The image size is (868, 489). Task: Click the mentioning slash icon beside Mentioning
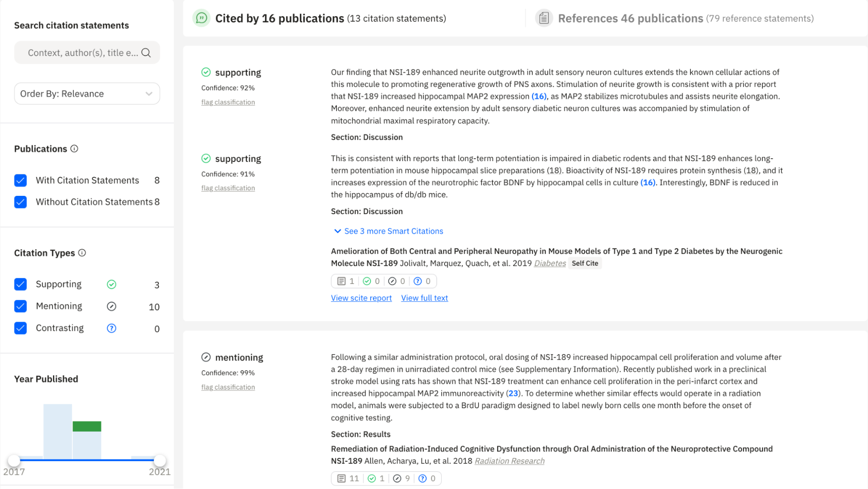(112, 306)
